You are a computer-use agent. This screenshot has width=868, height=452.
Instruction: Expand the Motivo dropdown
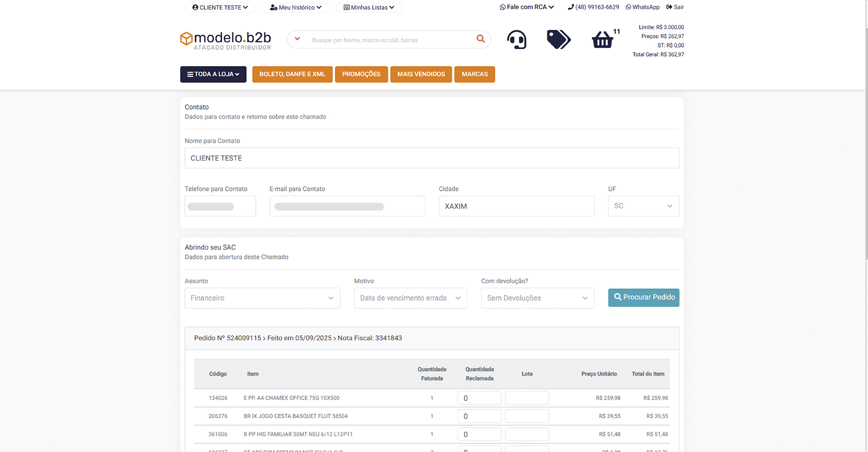pyautogui.click(x=410, y=298)
